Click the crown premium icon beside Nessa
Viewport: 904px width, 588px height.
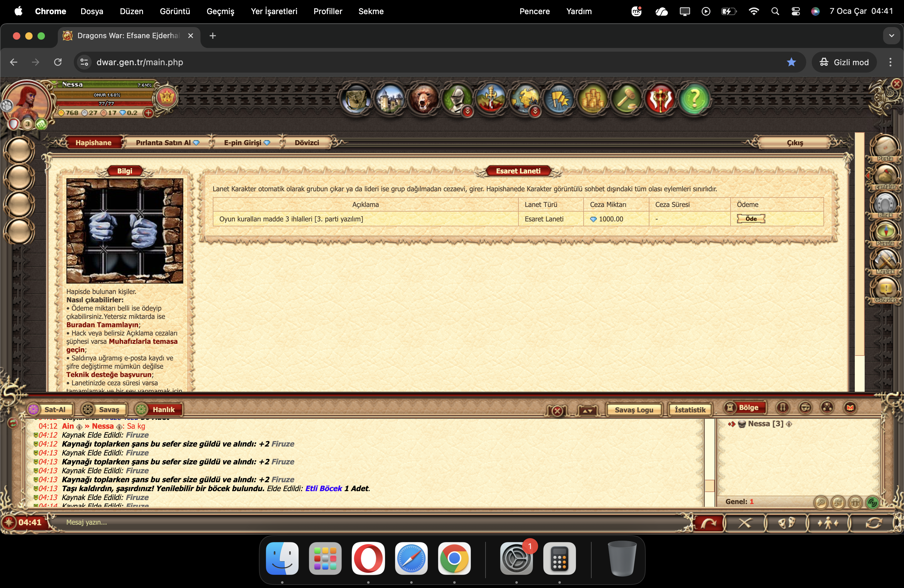166,97
